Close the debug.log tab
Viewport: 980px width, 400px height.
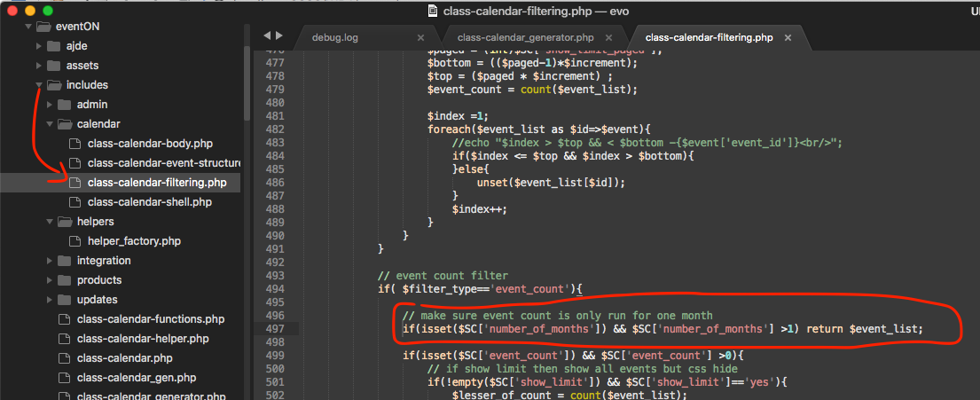tap(420, 38)
